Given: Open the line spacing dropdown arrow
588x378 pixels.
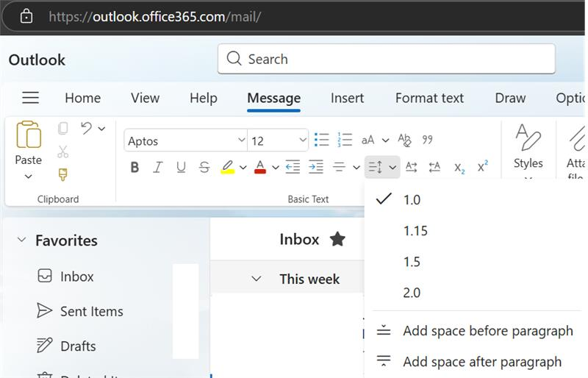Looking at the screenshot, I should tap(392, 168).
